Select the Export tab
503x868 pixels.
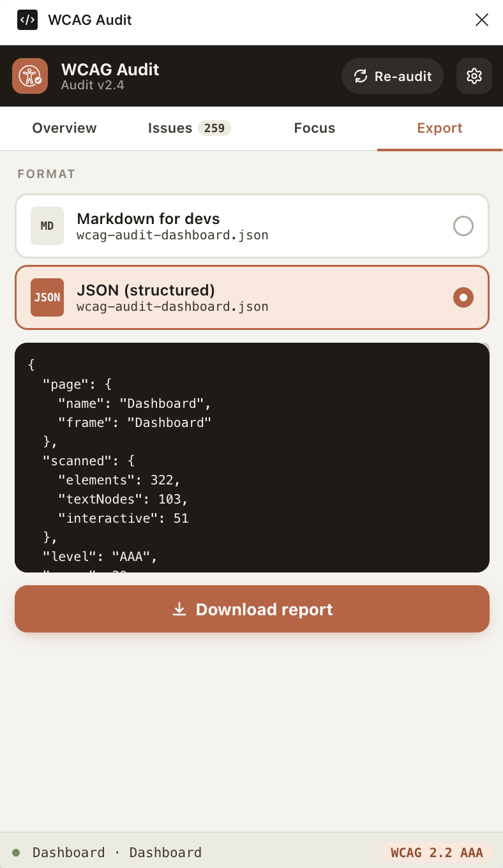440,128
